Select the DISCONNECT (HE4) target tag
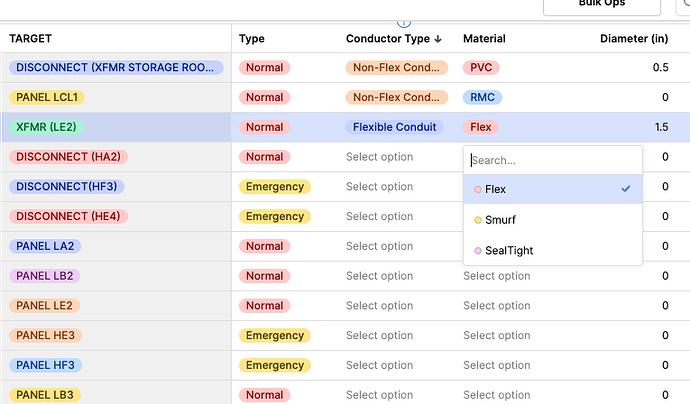Viewport: 690px width, 404px height. coord(68,217)
